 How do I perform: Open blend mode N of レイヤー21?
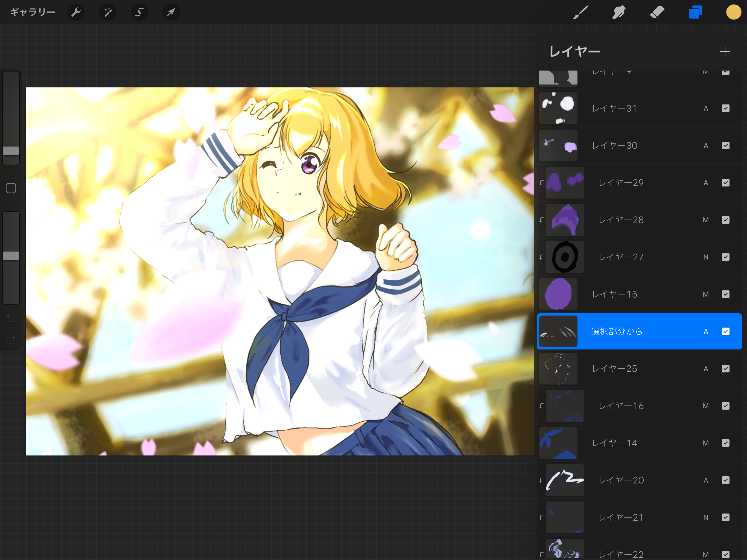705,517
